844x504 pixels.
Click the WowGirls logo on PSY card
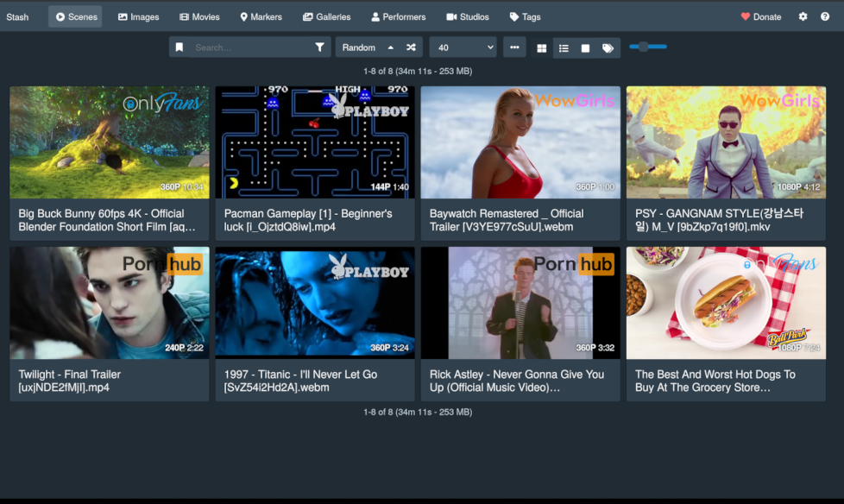tap(780, 101)
